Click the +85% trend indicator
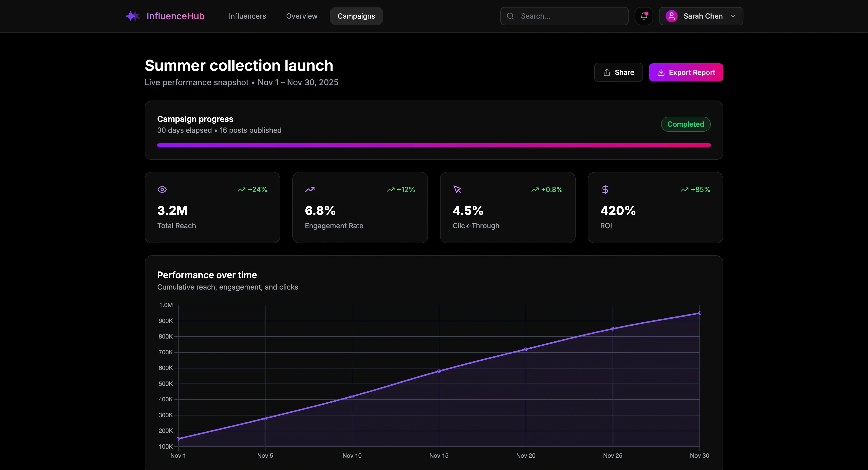The height and width of the screenshot is (470, 868). click(696, 189)
